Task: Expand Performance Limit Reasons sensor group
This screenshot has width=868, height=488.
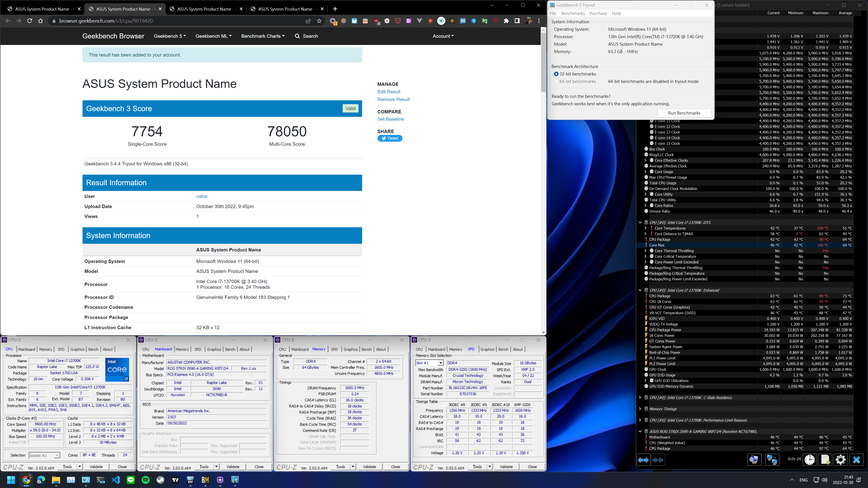Action: click(x=640, y=420)
